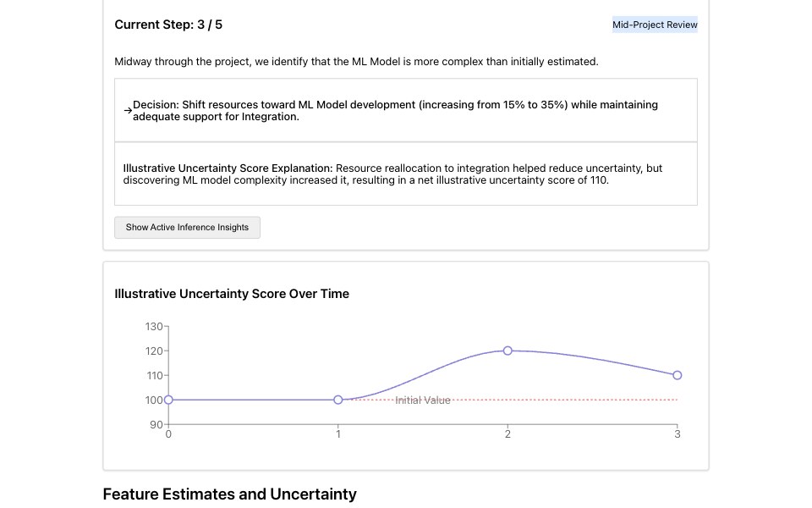Click the Mid-Project Review badge

[655, 25]
